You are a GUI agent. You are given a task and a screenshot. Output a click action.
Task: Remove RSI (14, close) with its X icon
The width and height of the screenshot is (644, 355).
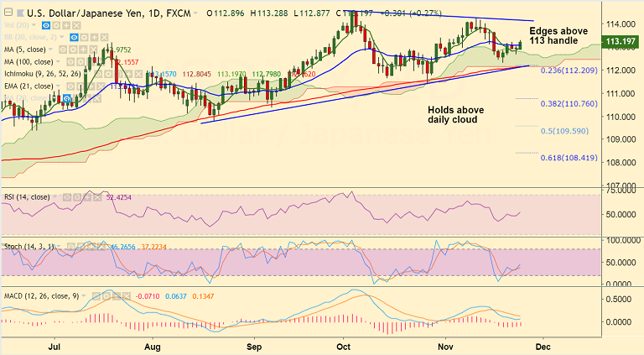pos(97,197)
